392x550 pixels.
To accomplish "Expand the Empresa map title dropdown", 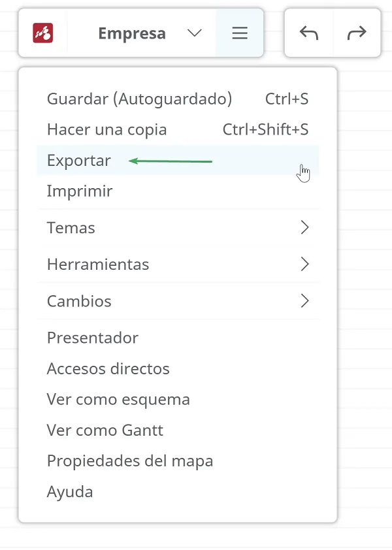I will 195,33.
